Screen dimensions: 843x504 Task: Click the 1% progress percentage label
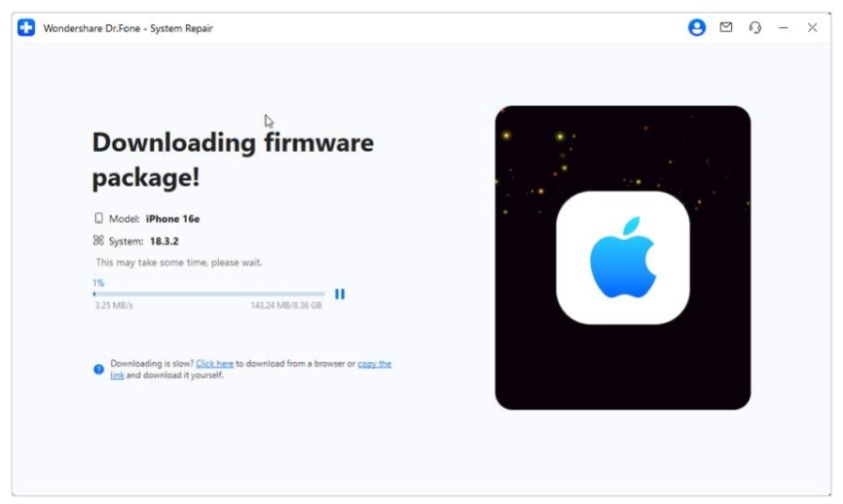click(x=99, y=282)
